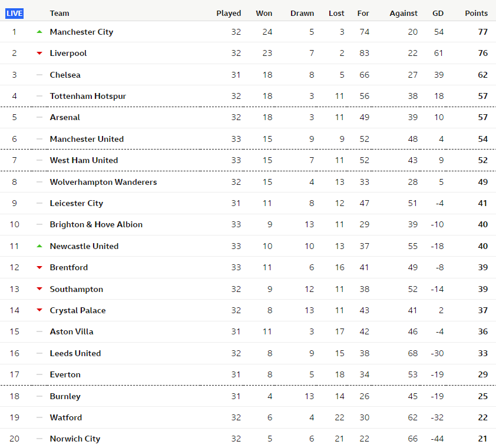Click Brentford's red down arrow
This screenshot has height=448, width=496.
tap(39, 267)
